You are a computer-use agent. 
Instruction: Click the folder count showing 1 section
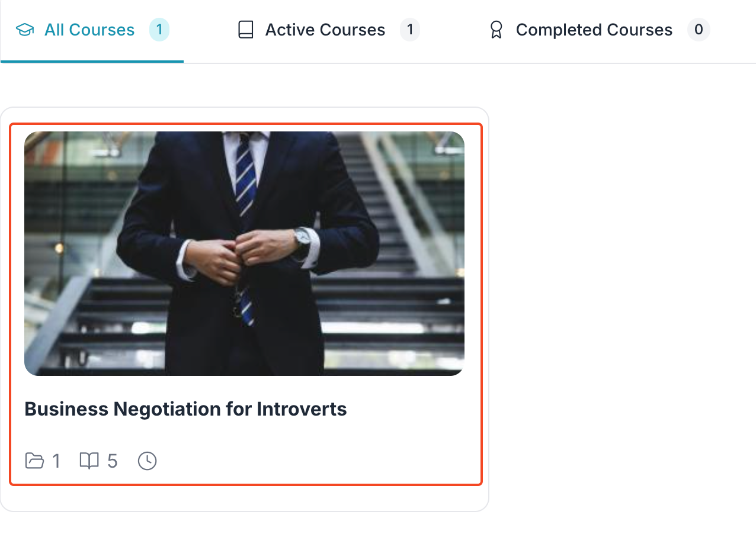pyautogui.click(x=56, y=461)
